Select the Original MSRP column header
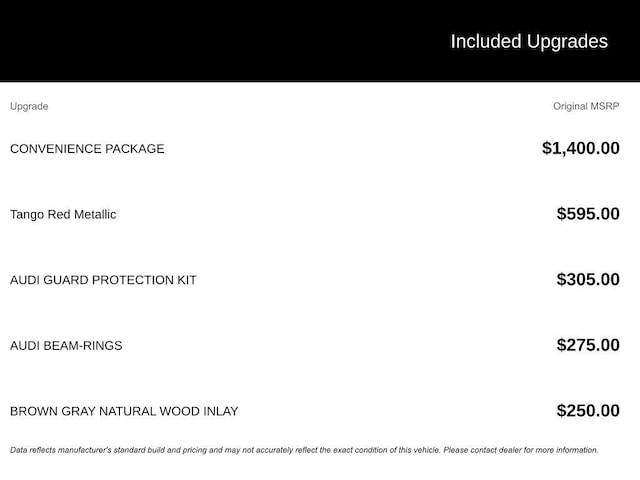 coord(586,106)
